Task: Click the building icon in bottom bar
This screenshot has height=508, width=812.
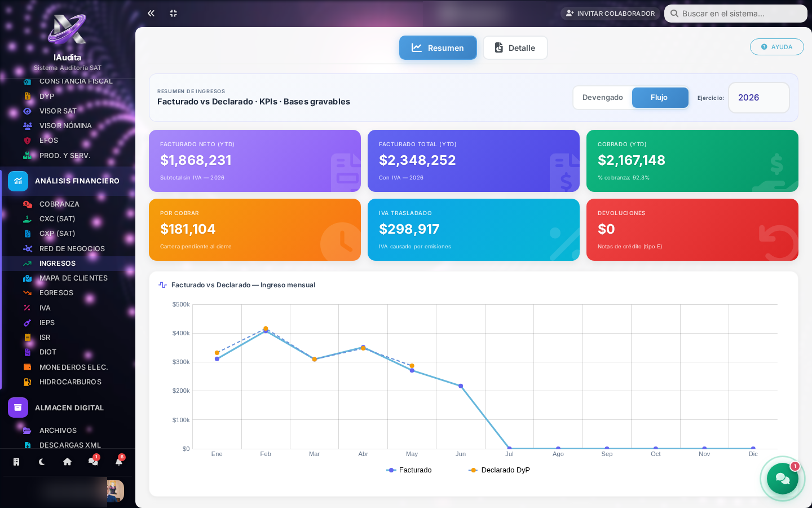Action: [16, 462]
